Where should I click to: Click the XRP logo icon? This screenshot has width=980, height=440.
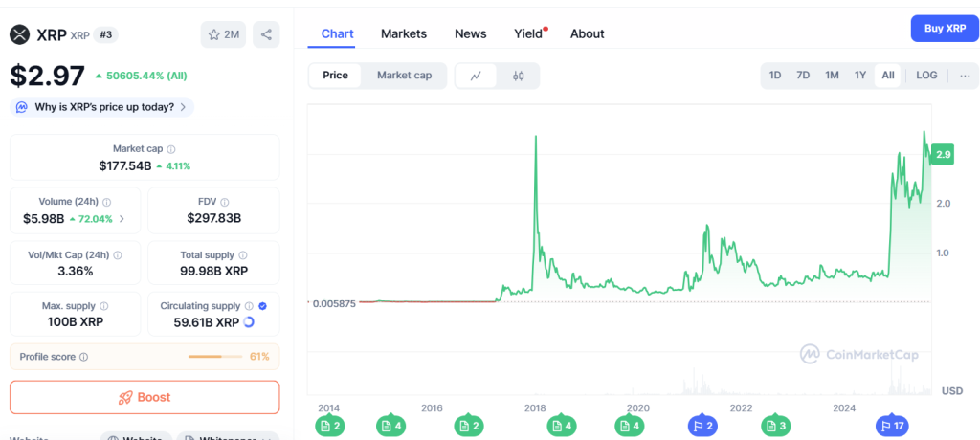pyautogui.click(x=19, y=34)
